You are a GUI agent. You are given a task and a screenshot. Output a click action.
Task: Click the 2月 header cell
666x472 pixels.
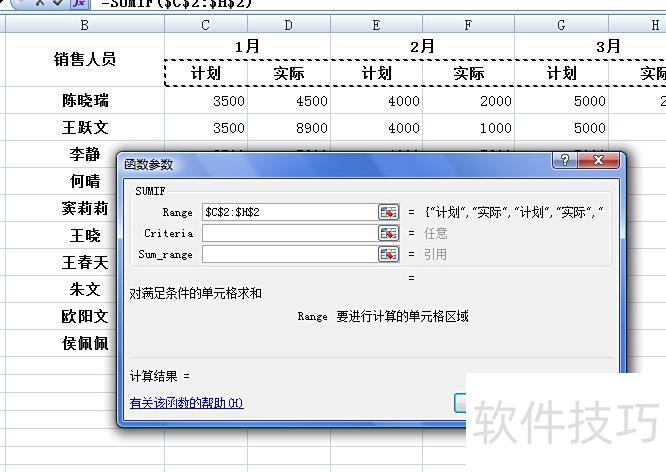(x=422, y=46)
